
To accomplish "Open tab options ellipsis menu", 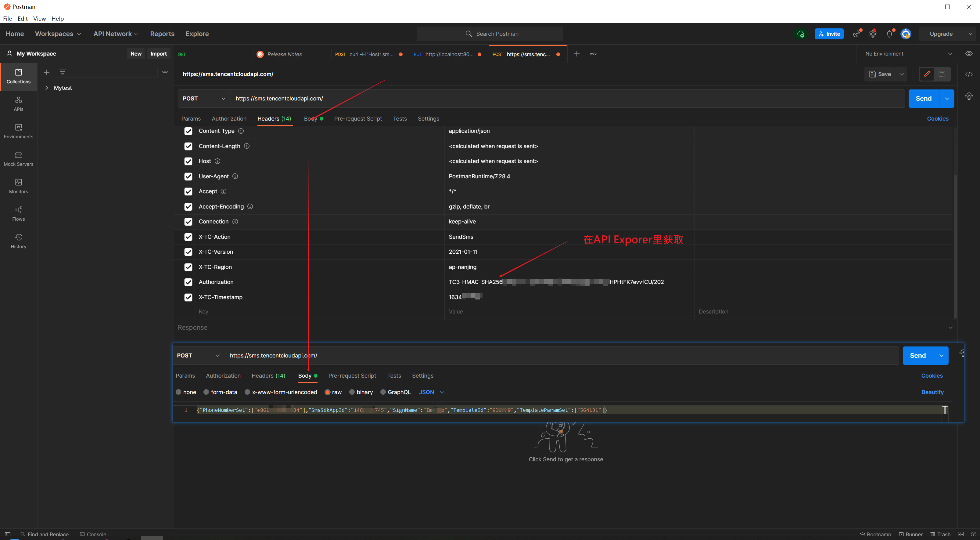I will coord(593,54).
